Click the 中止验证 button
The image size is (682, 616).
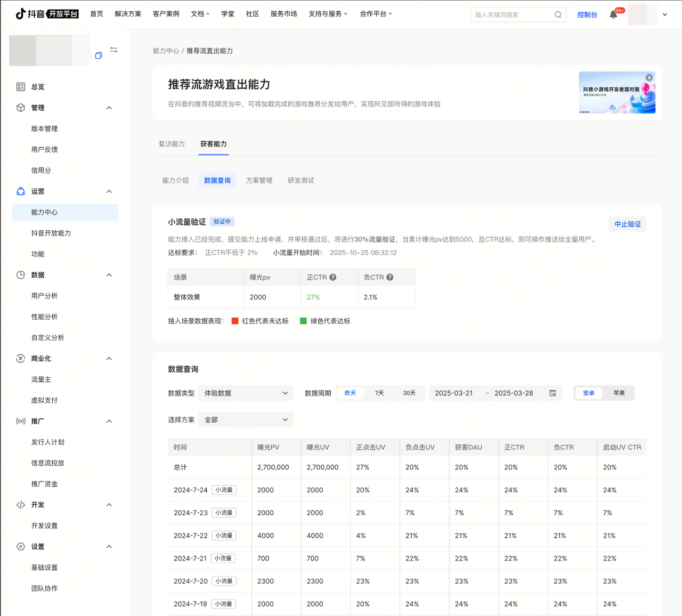[628, 224]
